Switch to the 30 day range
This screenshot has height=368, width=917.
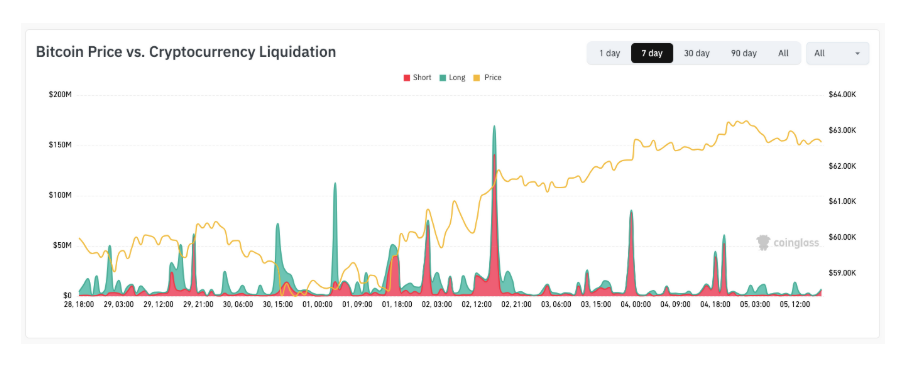697,53
